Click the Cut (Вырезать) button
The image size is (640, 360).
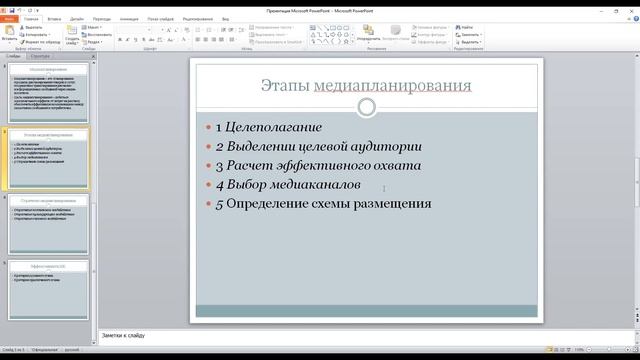point(31,27)
